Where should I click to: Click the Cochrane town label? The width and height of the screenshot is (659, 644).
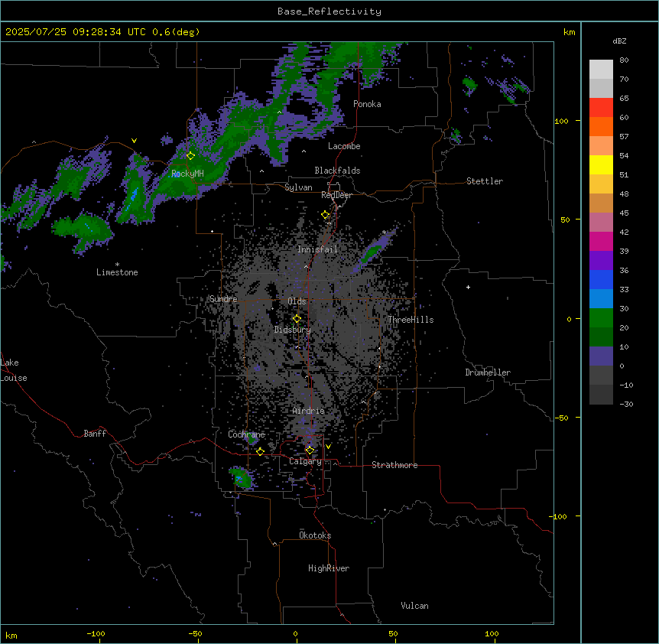tap(246, 434)
